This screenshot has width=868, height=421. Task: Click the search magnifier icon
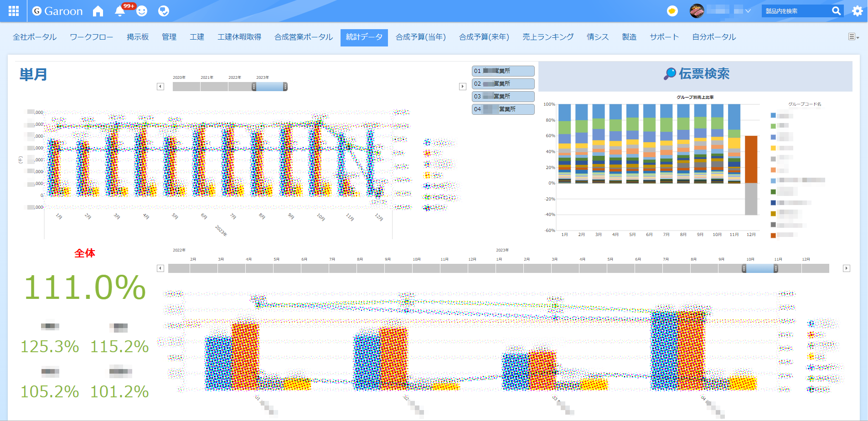coord(836,11)
